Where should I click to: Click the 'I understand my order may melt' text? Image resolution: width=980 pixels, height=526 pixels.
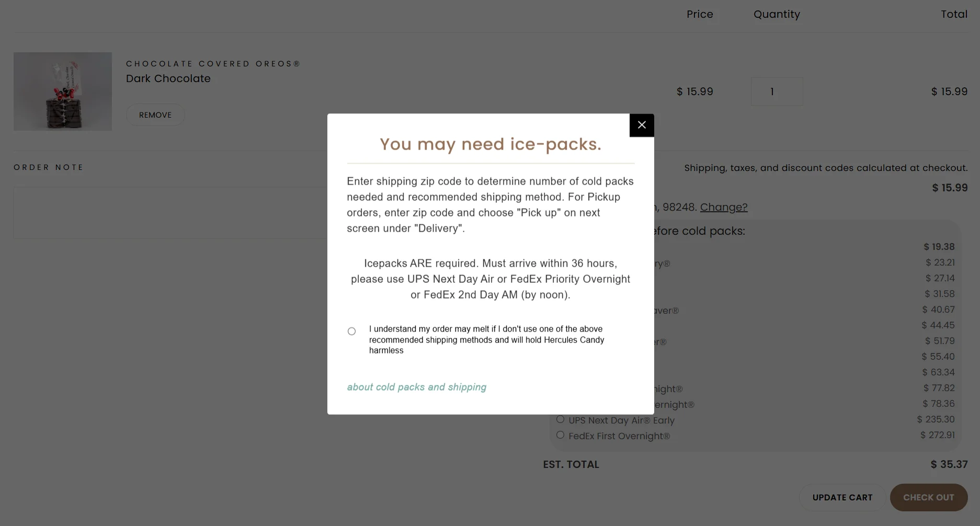(x=486, y=340)
